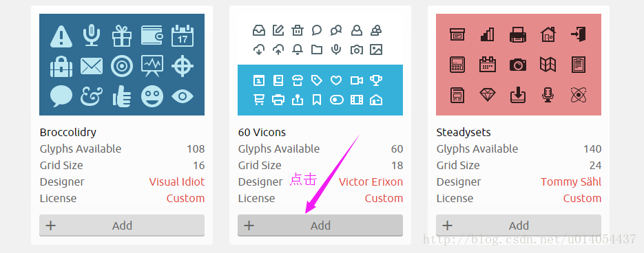Click the door exit arrow icon in Steadysets
Screen dimensions: 644x253
pos(579,34)
